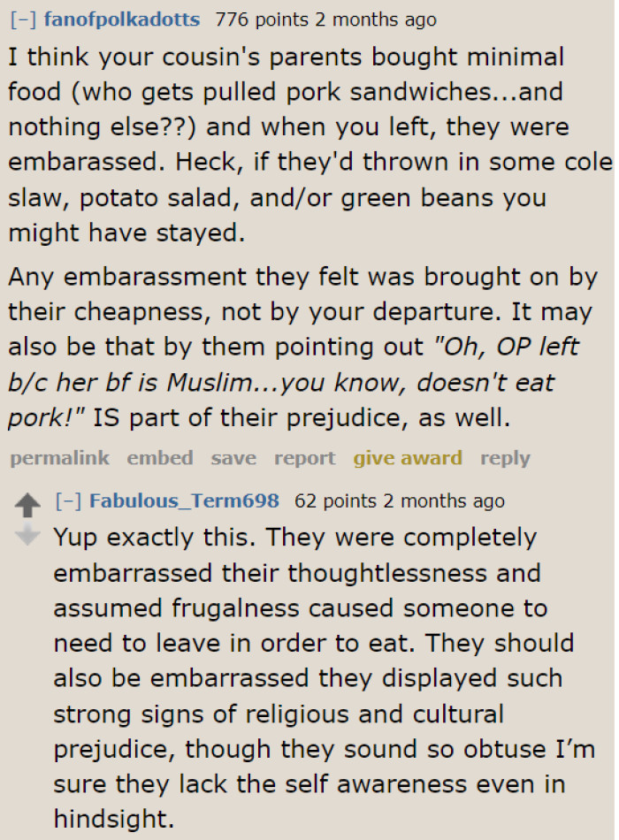This screenshot has height=840, width=619.
Task: Click the '2 months ago' timestamp
Action: point(375,19)
